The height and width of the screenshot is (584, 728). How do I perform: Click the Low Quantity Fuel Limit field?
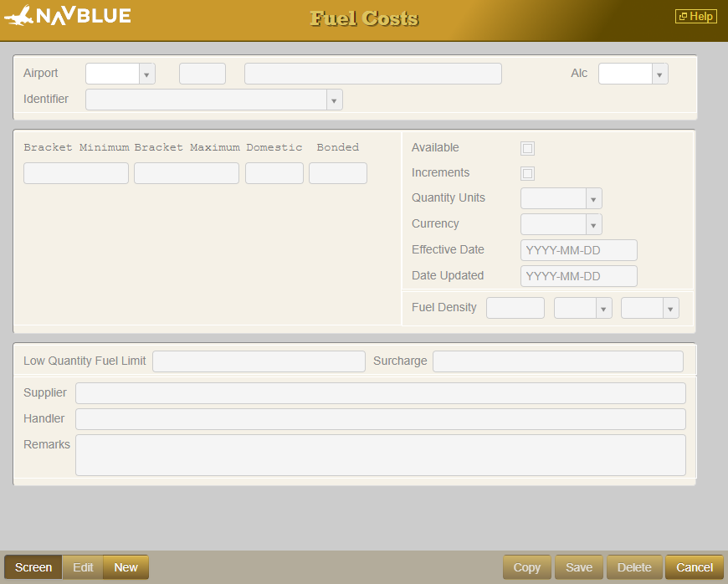[x=259, y=361]
